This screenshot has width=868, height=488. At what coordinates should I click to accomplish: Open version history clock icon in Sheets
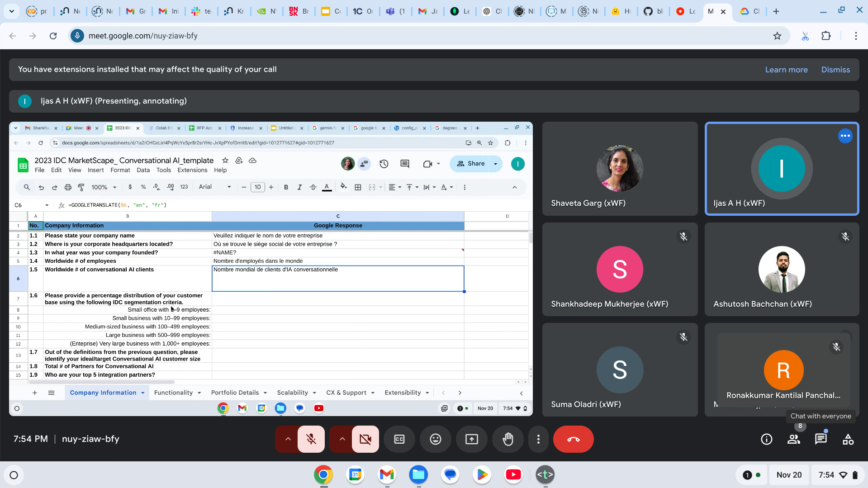tap(384, 164)
